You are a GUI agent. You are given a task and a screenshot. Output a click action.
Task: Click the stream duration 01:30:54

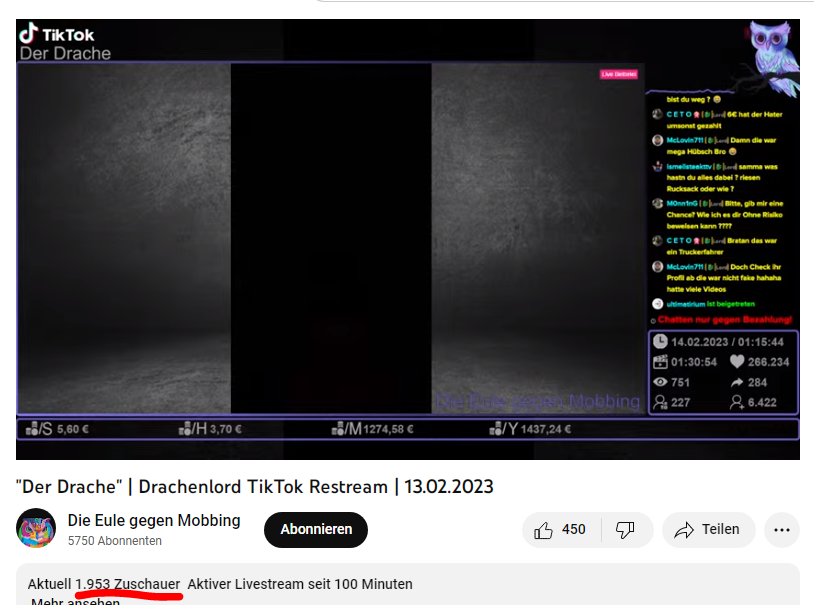coord(694,362)
